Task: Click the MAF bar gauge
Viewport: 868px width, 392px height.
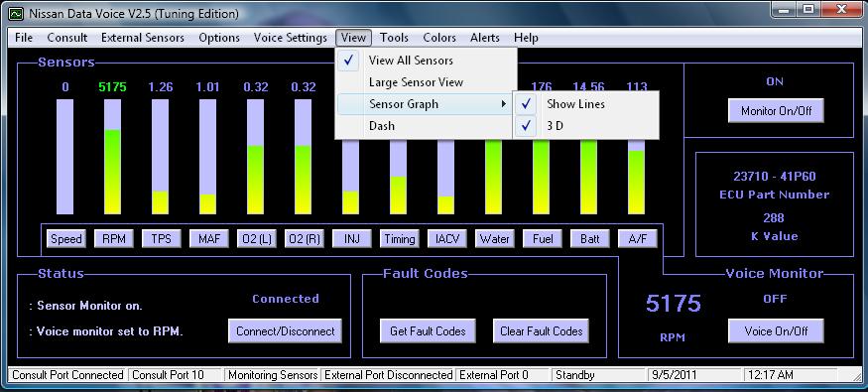Action: click(x=207, y=157)
